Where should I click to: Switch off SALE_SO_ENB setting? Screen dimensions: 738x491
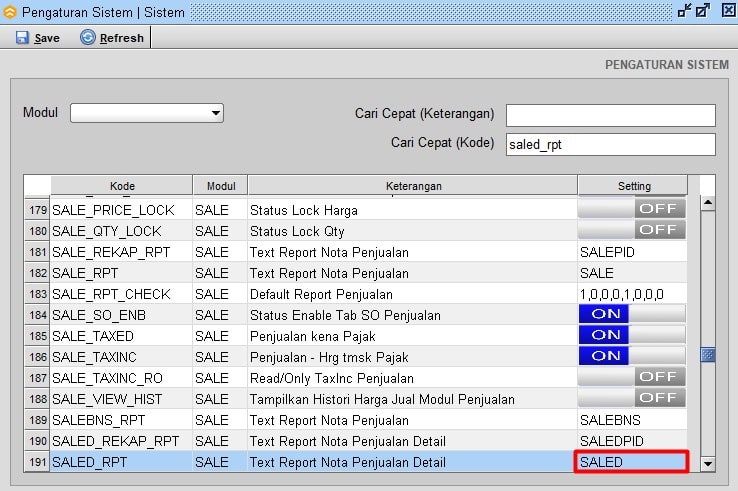632,314
